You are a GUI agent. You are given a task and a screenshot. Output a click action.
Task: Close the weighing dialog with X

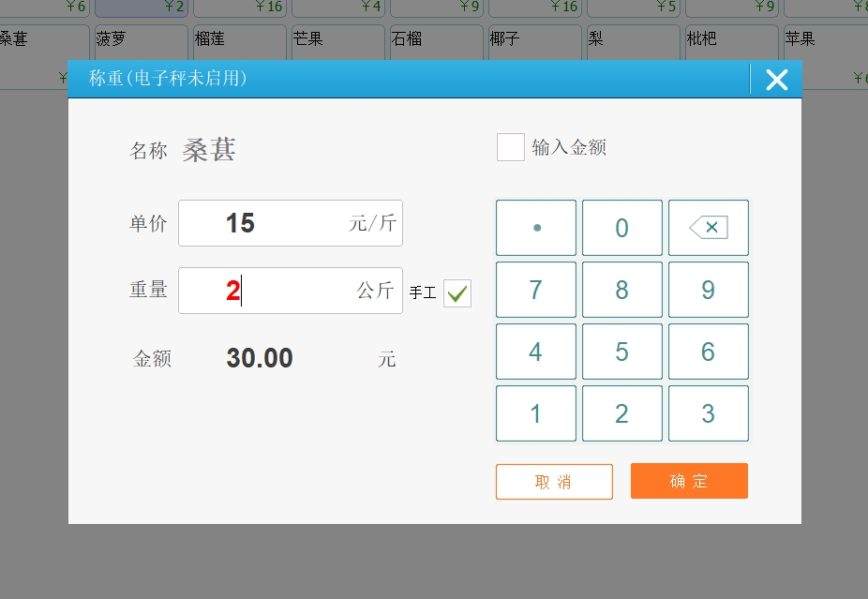pyautogui.click(x=776, y=80)
